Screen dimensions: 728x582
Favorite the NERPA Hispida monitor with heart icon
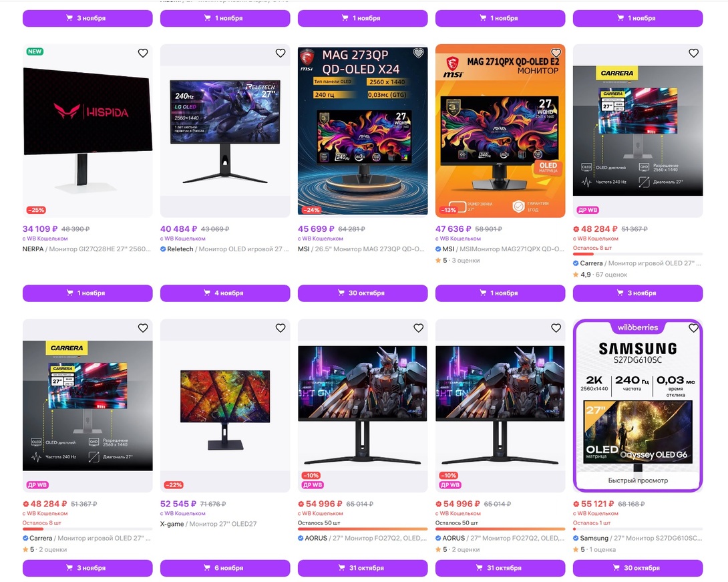coord(143,53)
